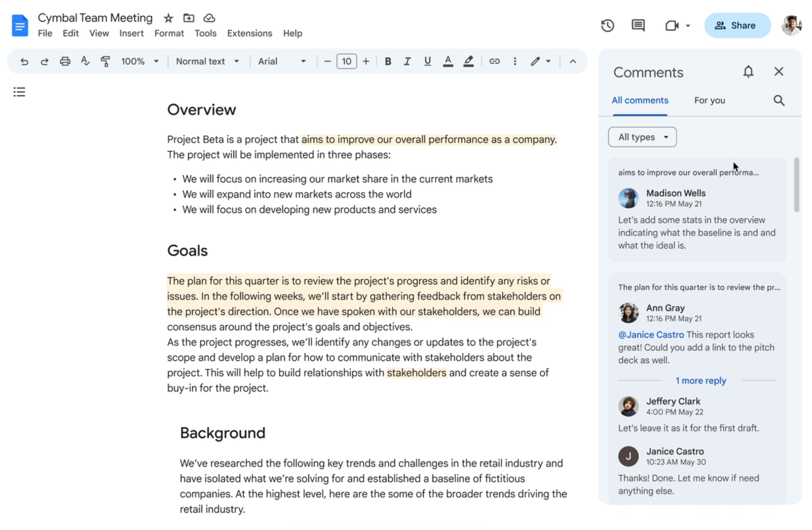The width and height of the screenshot is (812, 530).
Task: Open the Normal text style dropdown
Action: tap(207, 61)
